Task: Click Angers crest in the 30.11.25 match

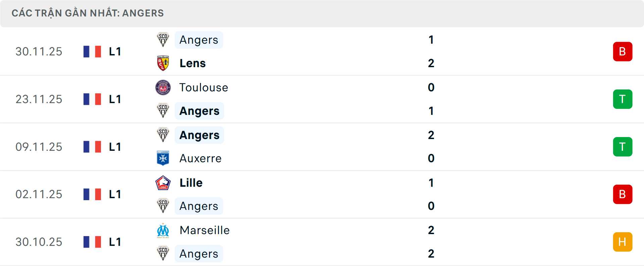Action: [163, 40]
